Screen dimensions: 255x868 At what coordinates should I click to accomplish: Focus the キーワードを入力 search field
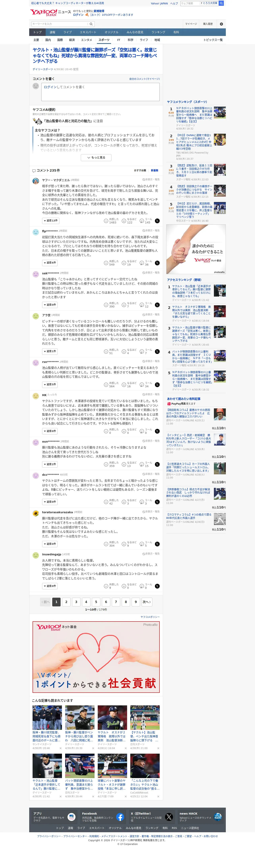(60, 24)
